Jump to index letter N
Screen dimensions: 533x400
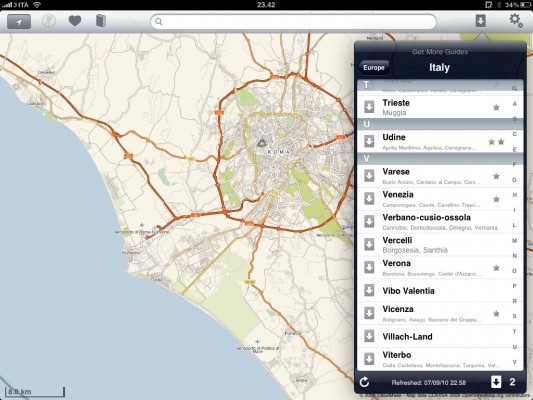[x=515, y=256]
